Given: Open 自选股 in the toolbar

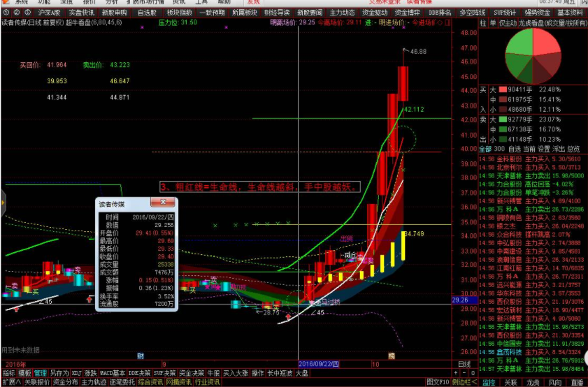Looking at the screenshot, I should click(147, 13).
